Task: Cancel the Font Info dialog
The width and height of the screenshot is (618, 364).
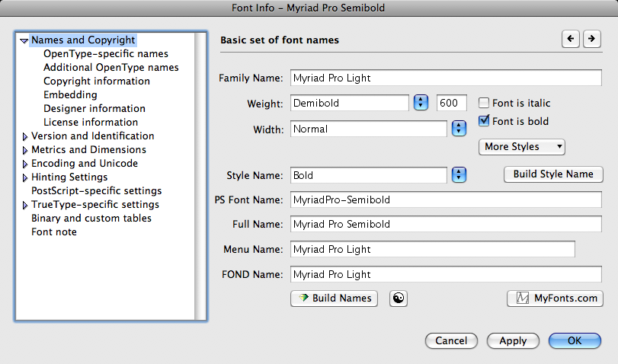Action: [x=451, y=340]
